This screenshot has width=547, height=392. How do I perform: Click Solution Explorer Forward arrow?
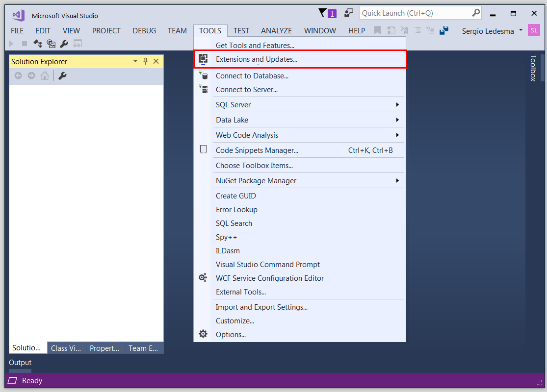[31, 75]
